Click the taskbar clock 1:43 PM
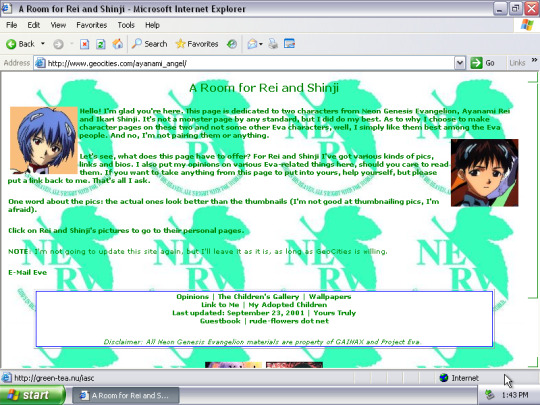 515,395
